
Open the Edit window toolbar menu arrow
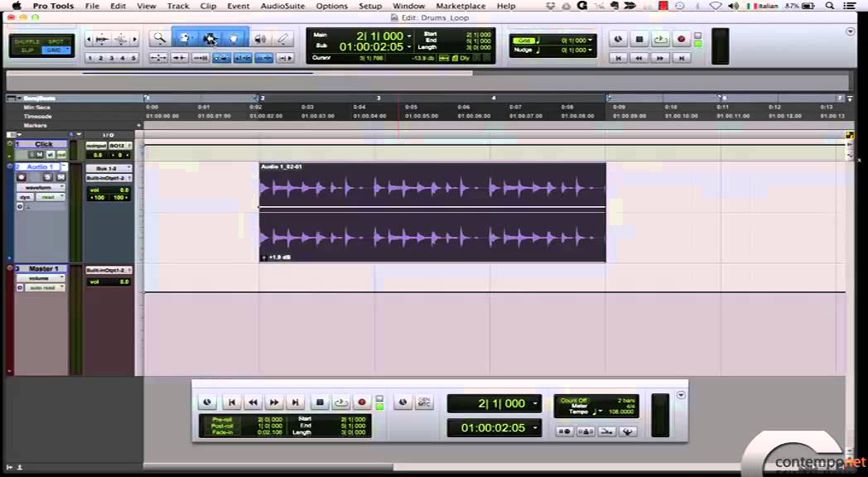point(851,31)
